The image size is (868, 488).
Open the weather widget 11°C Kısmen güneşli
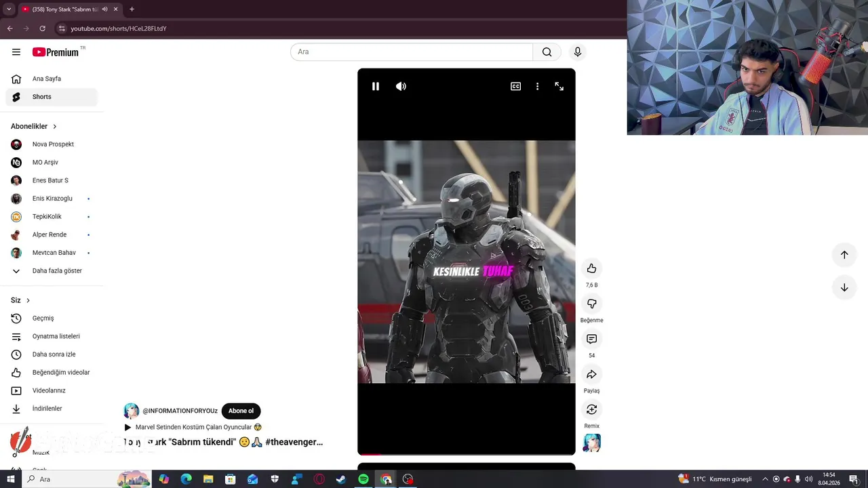coord(715,479)
